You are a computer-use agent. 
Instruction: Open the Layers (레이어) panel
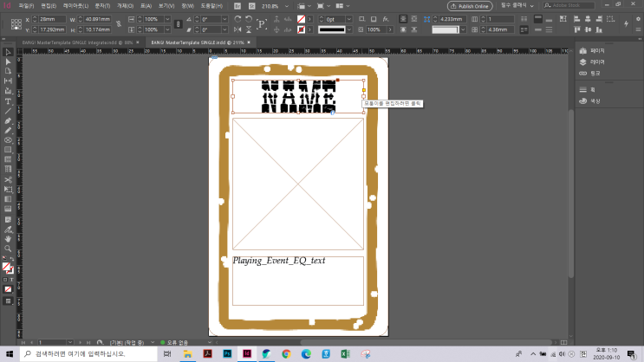point(593,62)
